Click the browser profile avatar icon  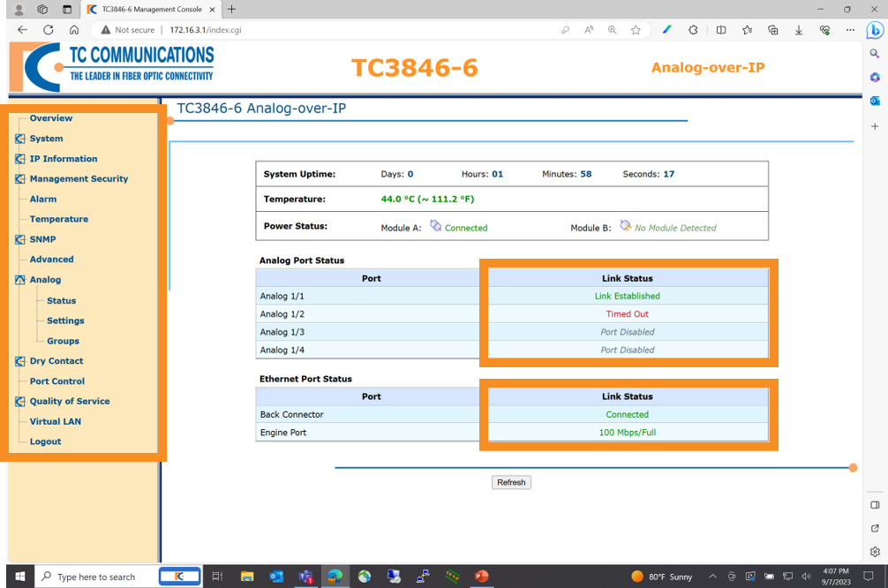tap(19, 9)
